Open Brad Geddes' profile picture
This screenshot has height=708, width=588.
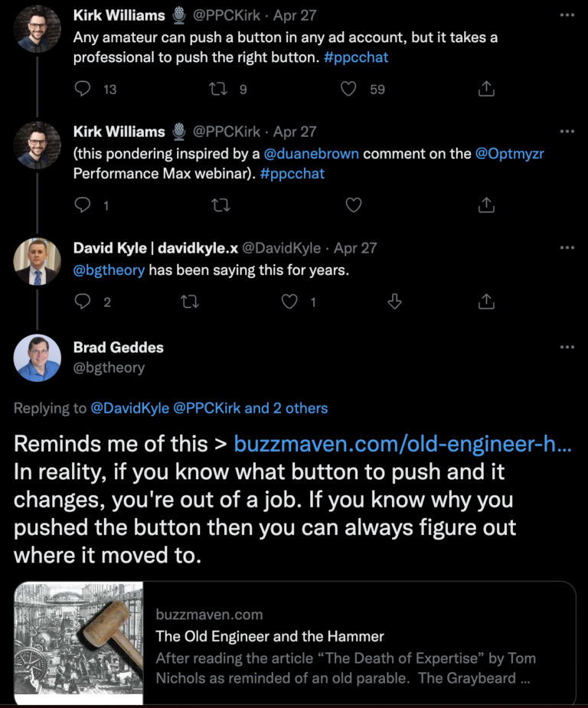click(x=37, y=357)
